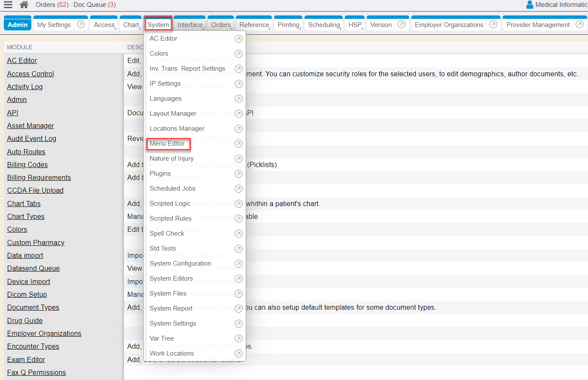Expand the Reference dropdown tab
Screen dimensions: 588x380
(254, 25)
